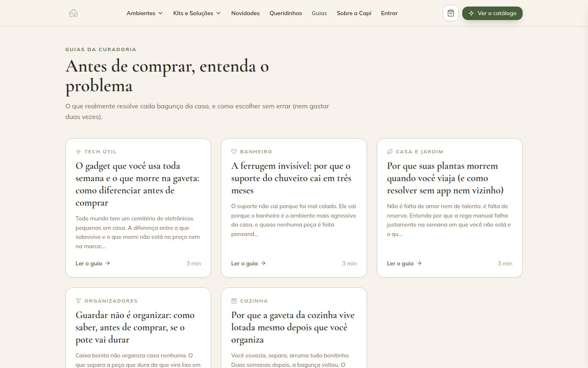This screenshot has height=368, width=588.
Task: Click the 'Antes de comprar, entenda o problema' headline
Action: (167, 76)
